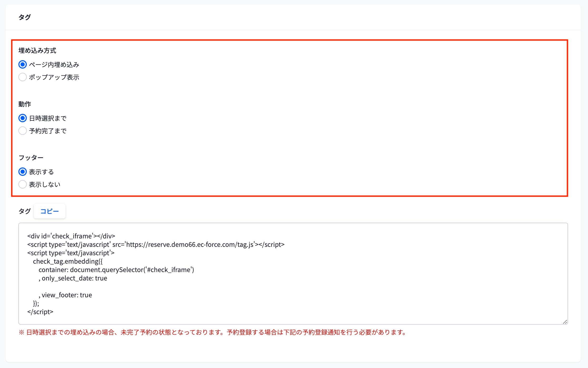Choose the 日時選択まで radio button
Screen dimensions: 588x368
click(x=23, y=118)
